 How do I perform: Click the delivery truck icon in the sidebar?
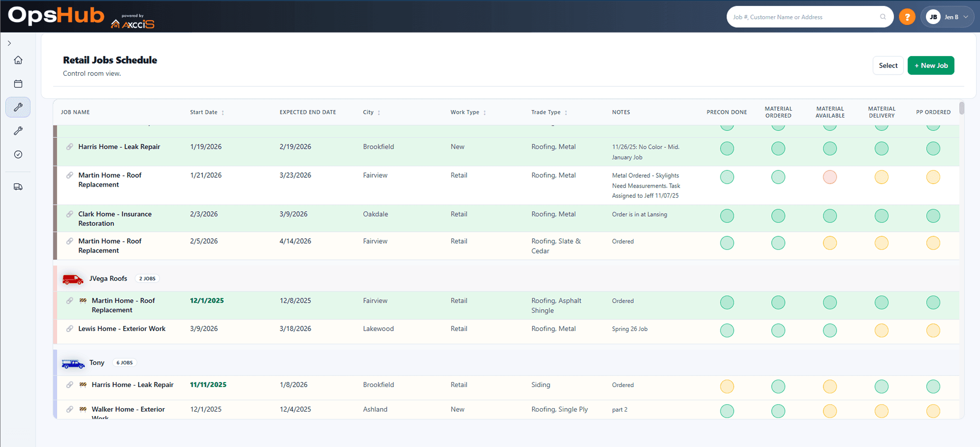18,187
